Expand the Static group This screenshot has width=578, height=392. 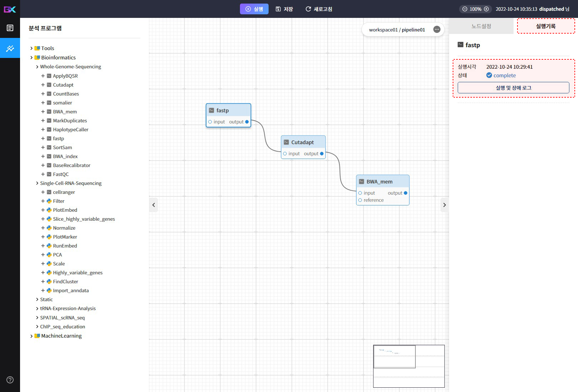(37, 300)
